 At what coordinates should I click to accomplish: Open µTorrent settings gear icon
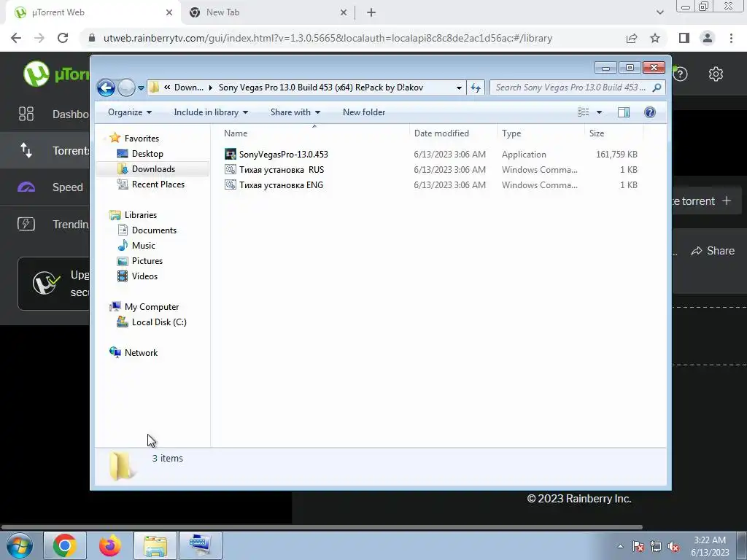[716, 74]
